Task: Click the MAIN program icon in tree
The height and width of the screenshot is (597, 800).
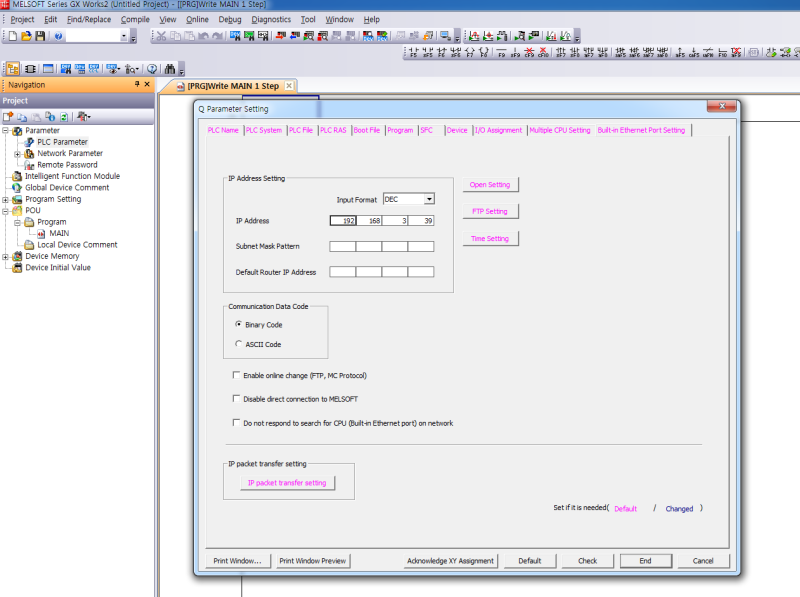Action: click(x=41, y=233)
